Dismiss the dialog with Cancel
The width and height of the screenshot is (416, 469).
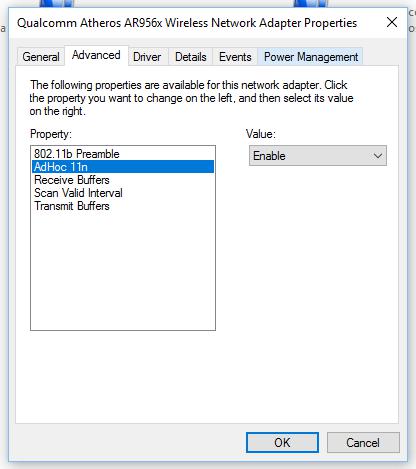click(363, 443)
